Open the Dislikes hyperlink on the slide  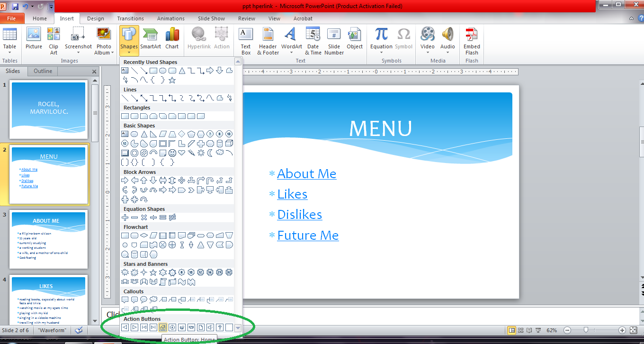tap(299, 214)
